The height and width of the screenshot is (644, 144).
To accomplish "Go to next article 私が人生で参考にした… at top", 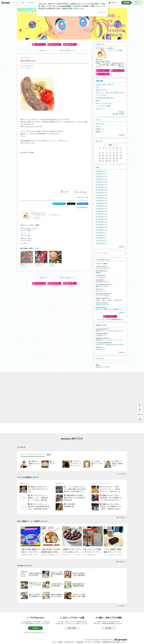I will (68, 51).
